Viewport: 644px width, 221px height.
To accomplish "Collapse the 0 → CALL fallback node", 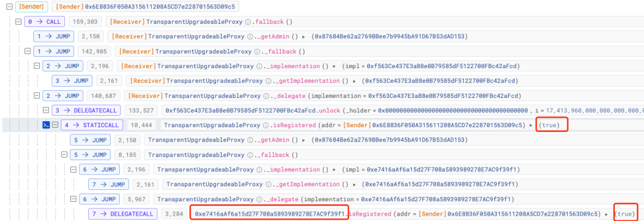I will tap(18, 22).
